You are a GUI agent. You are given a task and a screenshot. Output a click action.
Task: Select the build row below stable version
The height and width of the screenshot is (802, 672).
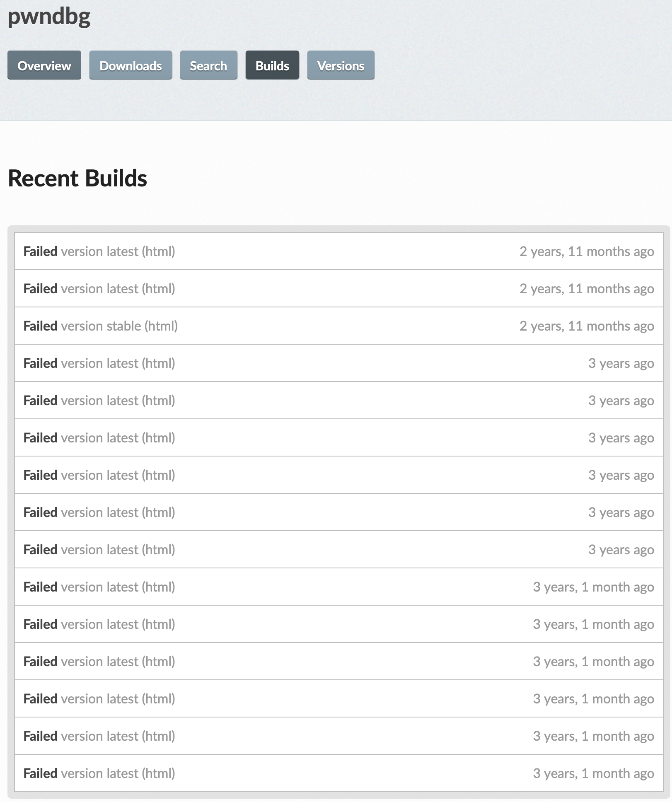point(99,363)
